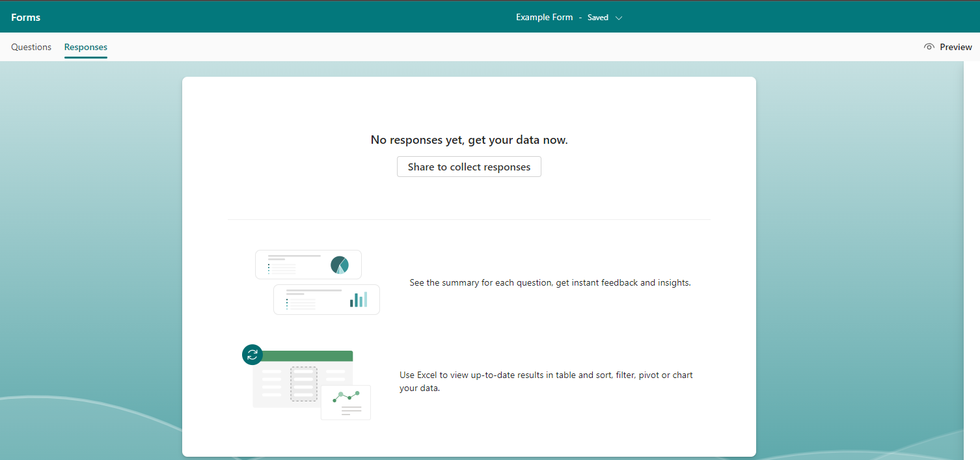Click the 'See the summary for each question' text
980x460 pixels.
pos(550,283)
